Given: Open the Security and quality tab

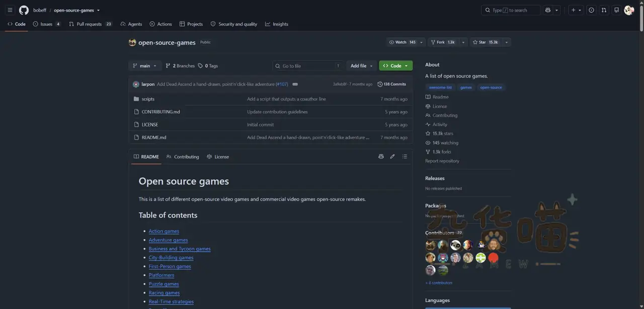Looking at the screenshot, I should pos(233,24).
